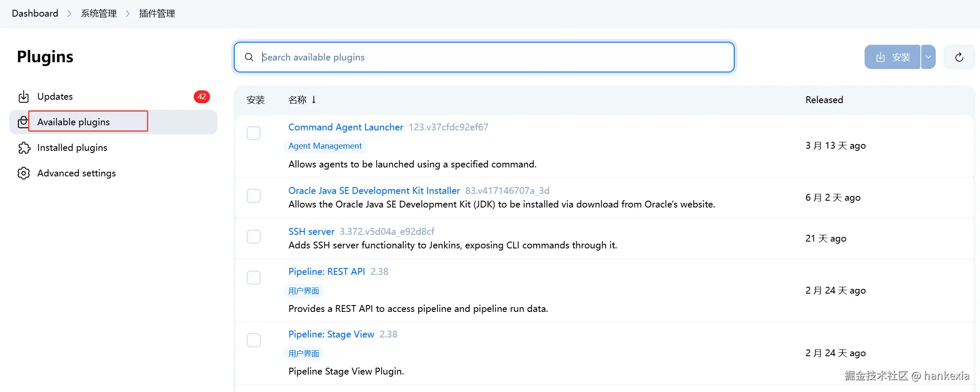Screen dimensions: 980x392
Task: Tick the SSH server plugin checkbox
Action: (x=254, y=237)
